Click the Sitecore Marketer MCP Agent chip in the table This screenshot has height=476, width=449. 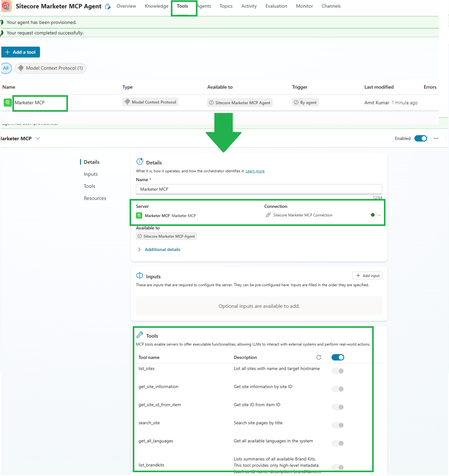(240, 102)
